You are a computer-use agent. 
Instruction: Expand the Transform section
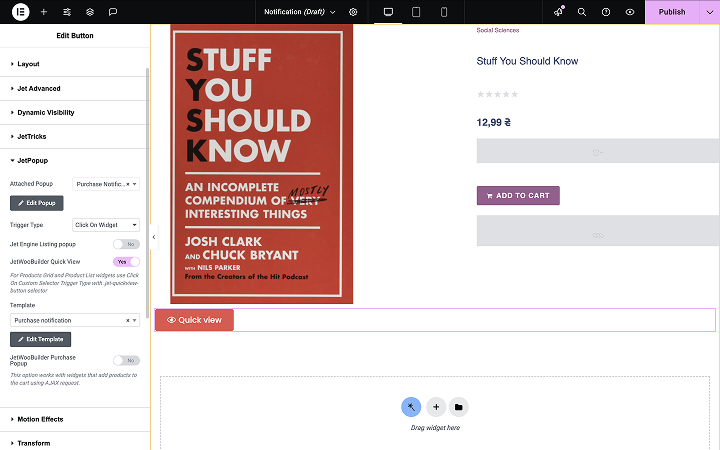[74, 443]
